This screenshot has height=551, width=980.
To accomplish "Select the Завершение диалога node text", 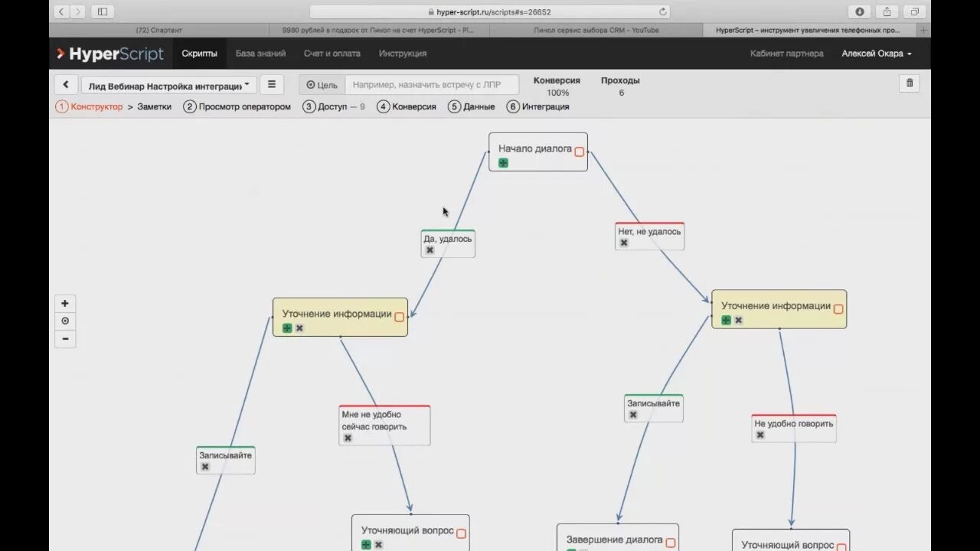I will (614, 540).
